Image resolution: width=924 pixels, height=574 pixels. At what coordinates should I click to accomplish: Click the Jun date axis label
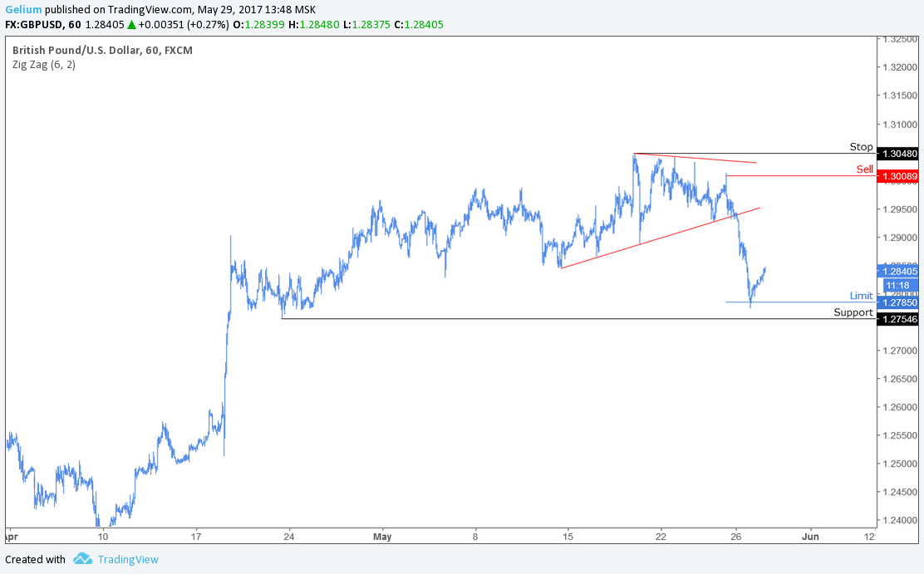coord(810,537)
